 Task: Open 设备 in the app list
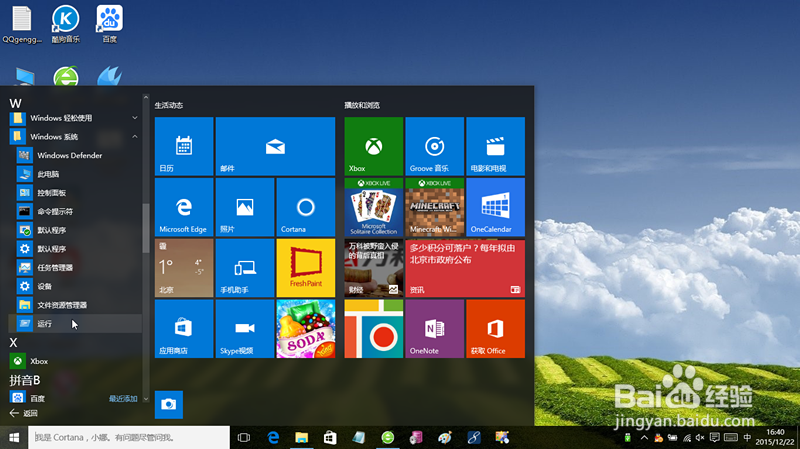pyautogui.click(x=74, y=286)
